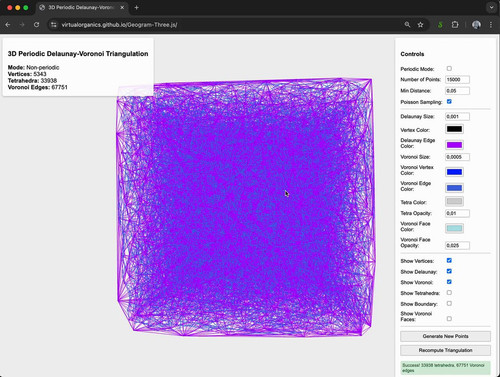
Task: Close the 3D Periodic Delaunay-Voronoi tab
Action: [x=122, y=7]
